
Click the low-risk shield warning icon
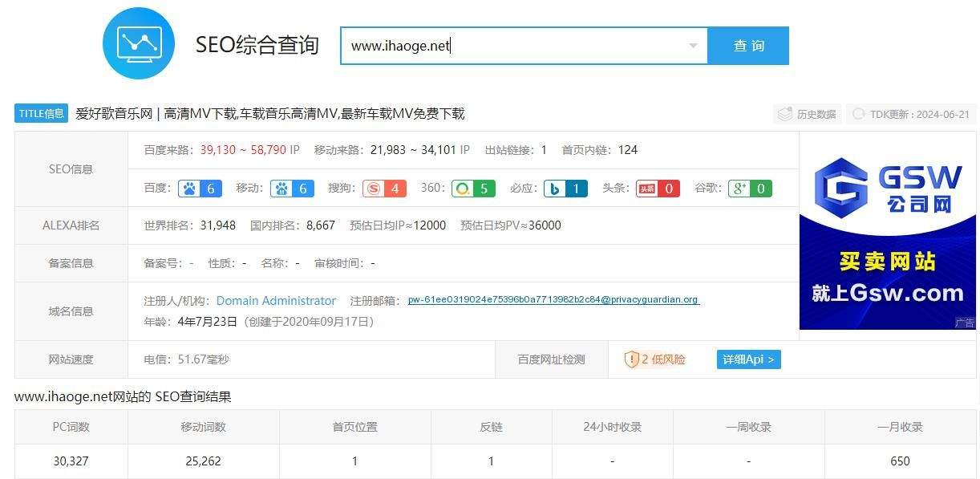pyautogui.click(x=631, y=359)
